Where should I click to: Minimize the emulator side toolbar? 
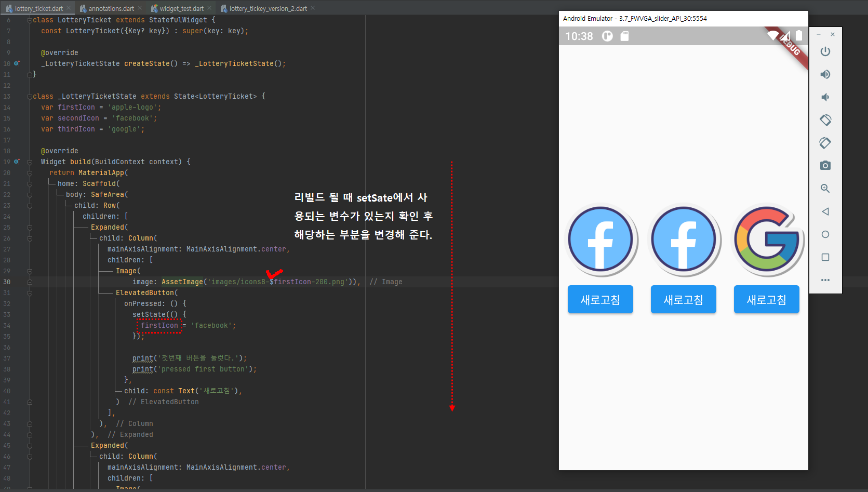pos(819,34)
